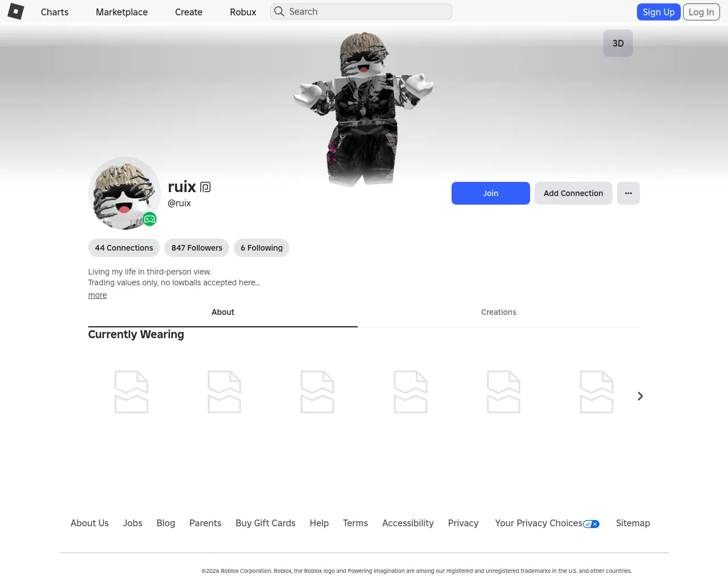The width and height of the screenshot is (728, 582).
Task: Open the Jobs footer link
Action: [x=133, y=523]
